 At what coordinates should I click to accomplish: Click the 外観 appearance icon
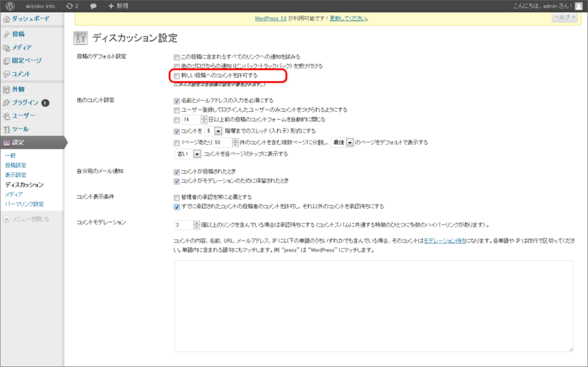tap(7, 90)
